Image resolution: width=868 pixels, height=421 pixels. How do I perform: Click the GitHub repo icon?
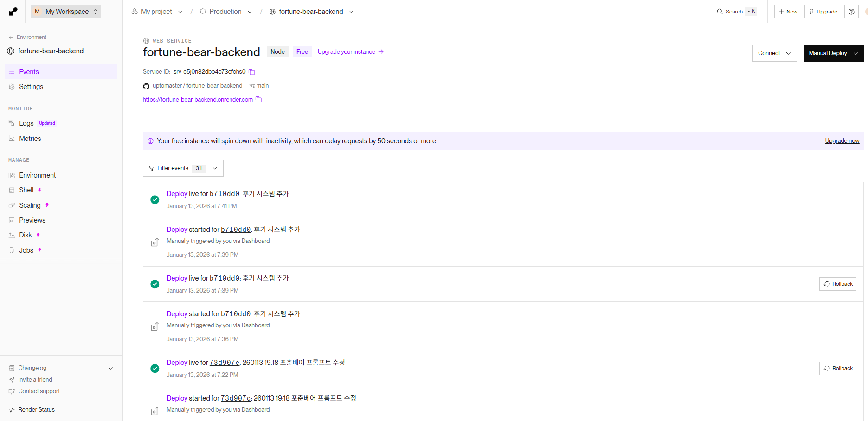click(x=146, y=86)
